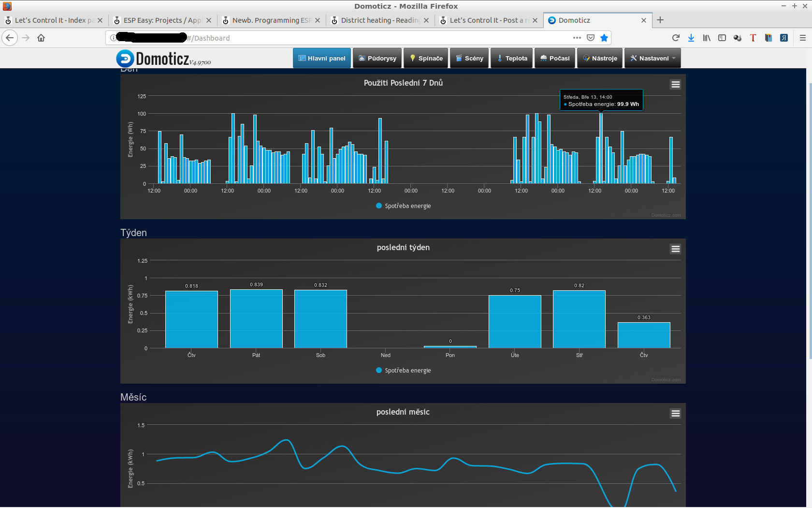Open Scény scenes tab
The image size is (812, 508).
469,58
